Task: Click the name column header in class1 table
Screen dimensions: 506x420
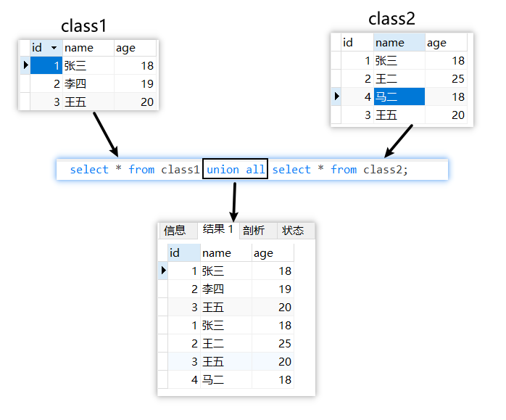Action: 88,48
